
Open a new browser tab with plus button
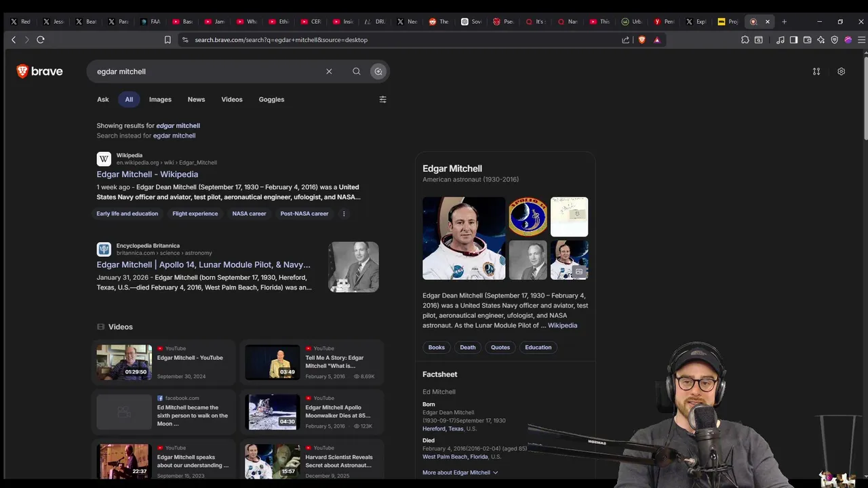point(784,22)
